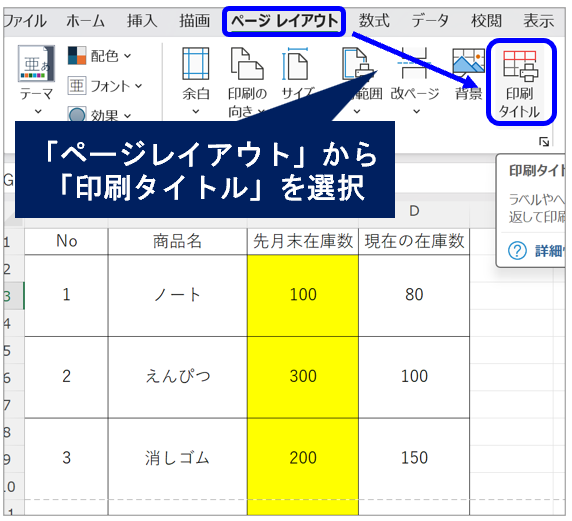Open page setup dialog launcher arrow
572x521 pixels.
click(544, 142)
